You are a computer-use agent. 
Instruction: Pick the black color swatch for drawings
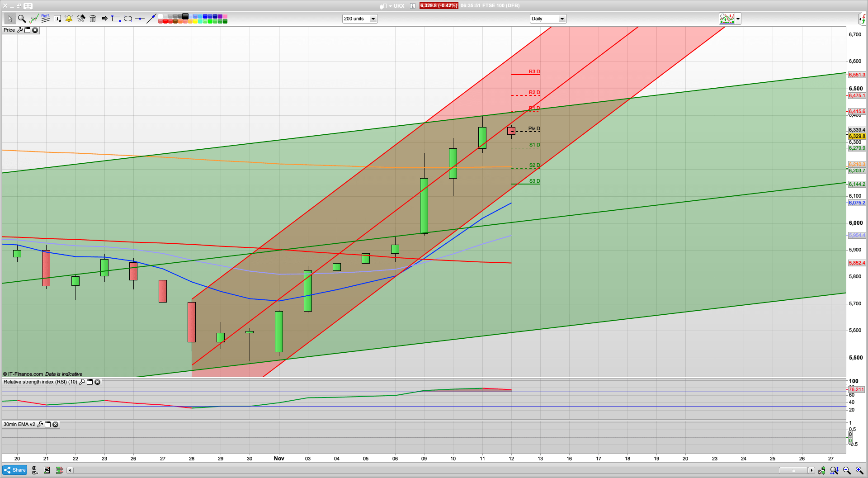[185, 17]
